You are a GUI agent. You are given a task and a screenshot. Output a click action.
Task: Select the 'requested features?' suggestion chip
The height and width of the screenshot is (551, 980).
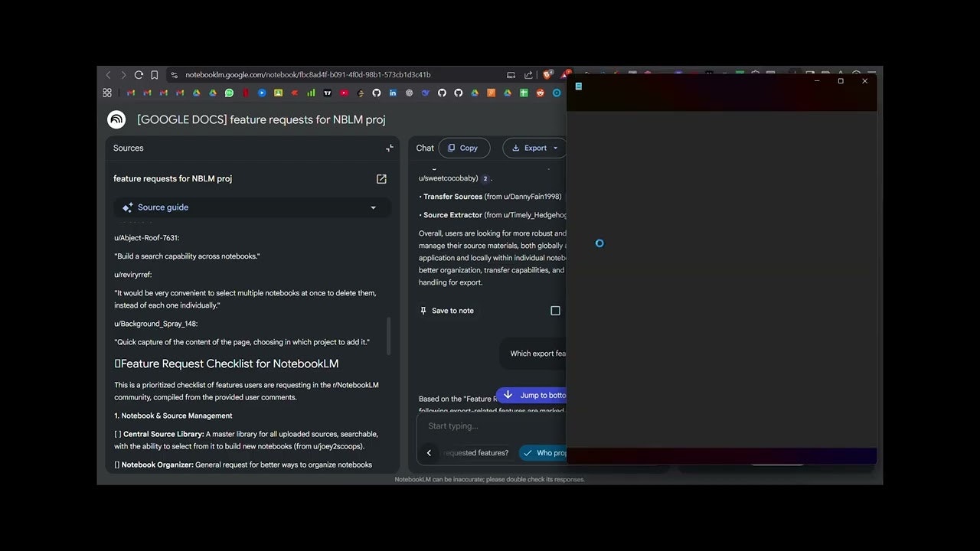pos(475,453)
